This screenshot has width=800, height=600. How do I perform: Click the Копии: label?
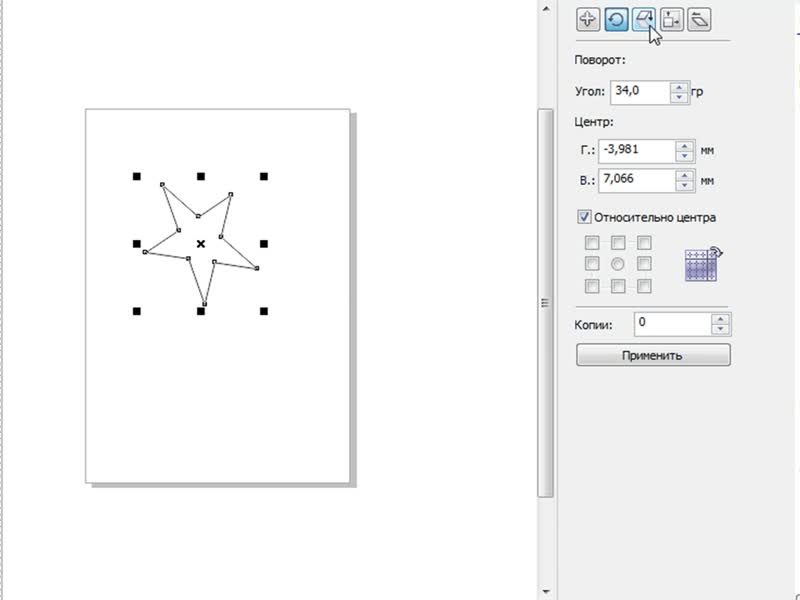tap(593, 325)
